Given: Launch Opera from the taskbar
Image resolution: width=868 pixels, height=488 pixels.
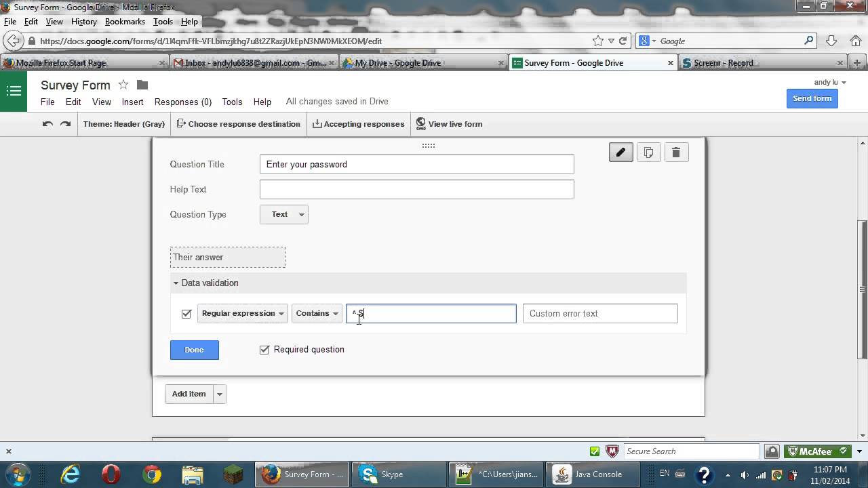Looking at the screenshot, I should [111, 474].
